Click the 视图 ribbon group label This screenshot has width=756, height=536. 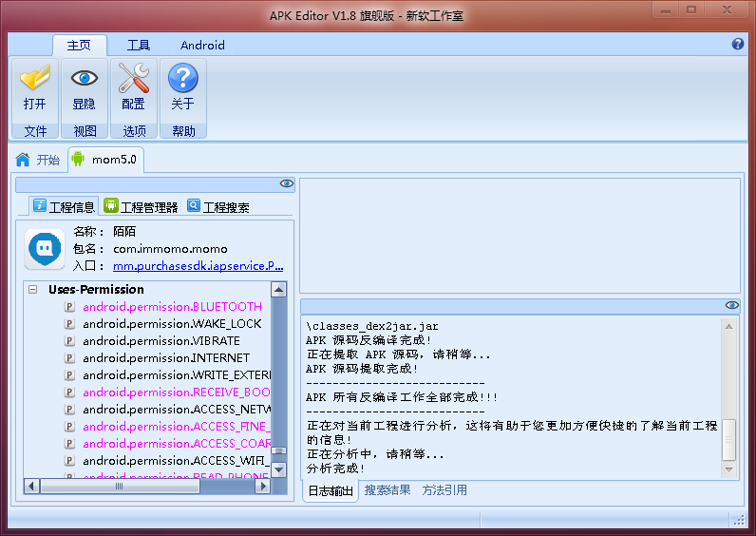tap(85, 131)
